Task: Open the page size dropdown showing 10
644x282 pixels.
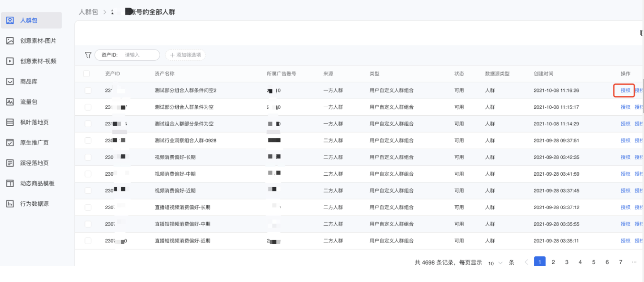Action: (495, 263)
